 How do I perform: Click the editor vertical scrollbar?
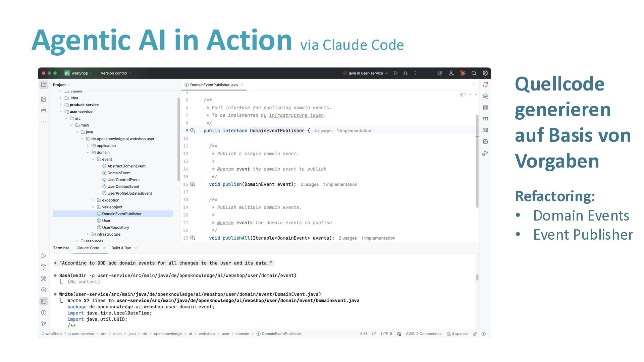[477, 161]
